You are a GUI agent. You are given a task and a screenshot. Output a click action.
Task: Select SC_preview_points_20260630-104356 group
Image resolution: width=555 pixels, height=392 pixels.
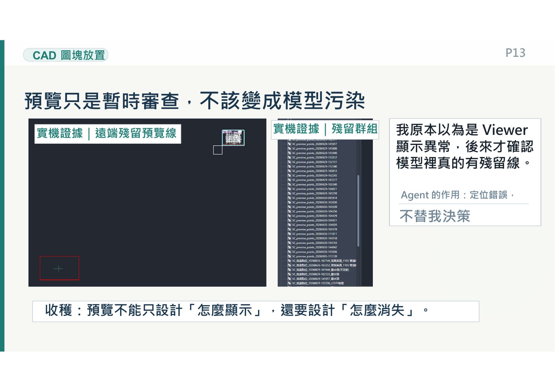pos(314,211)
